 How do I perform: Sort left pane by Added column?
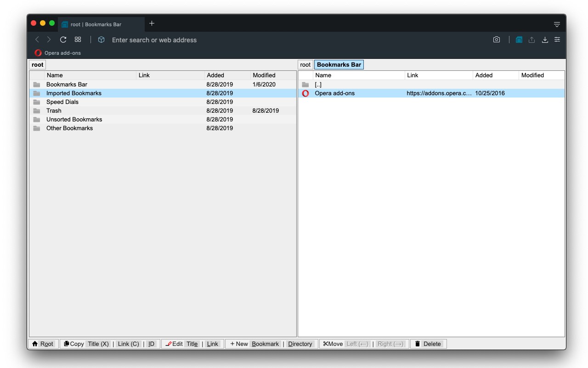click(227, 75)
